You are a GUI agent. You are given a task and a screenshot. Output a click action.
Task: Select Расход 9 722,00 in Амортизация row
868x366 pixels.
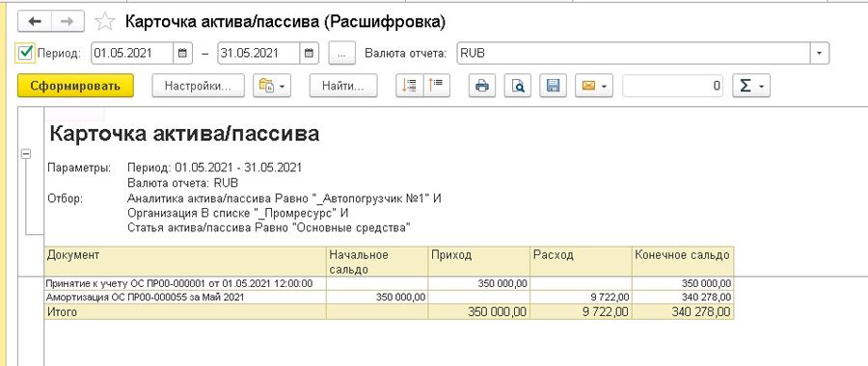tap(581, 297)
